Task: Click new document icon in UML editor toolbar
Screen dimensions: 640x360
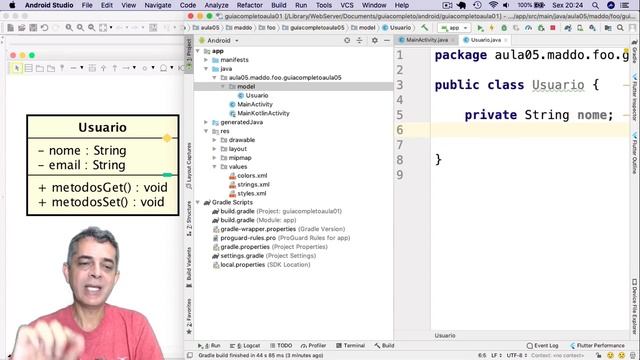Action: coord(10,28)
